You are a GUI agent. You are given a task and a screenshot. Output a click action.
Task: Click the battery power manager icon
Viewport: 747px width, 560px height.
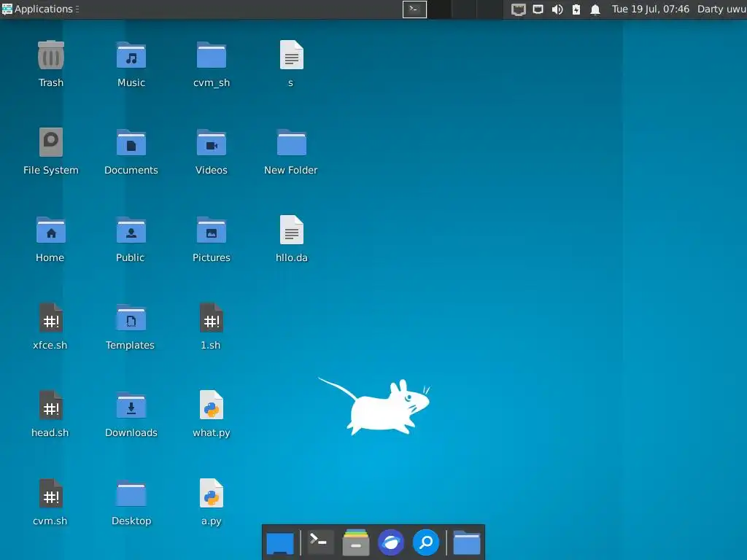[x=576, y=9]
